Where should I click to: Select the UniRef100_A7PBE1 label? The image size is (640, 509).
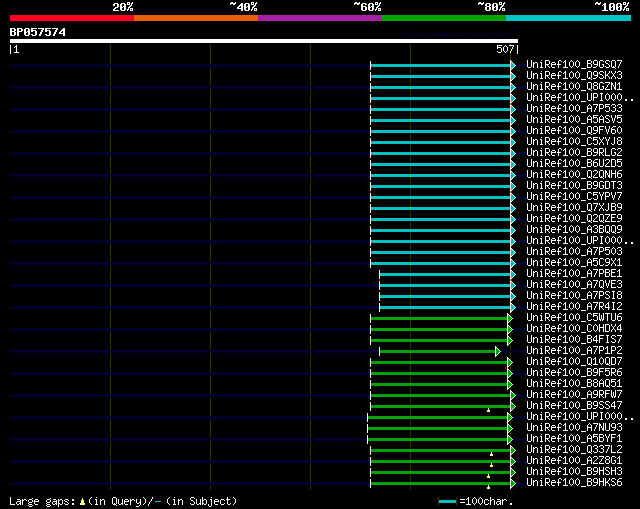574,274
